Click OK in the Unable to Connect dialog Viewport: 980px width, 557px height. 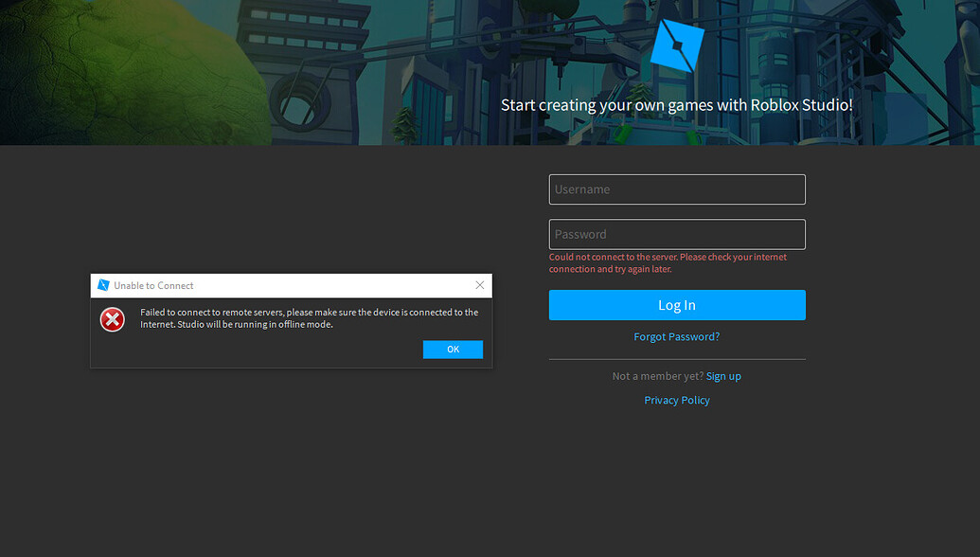pyautogui.click(x=453, y=350)
